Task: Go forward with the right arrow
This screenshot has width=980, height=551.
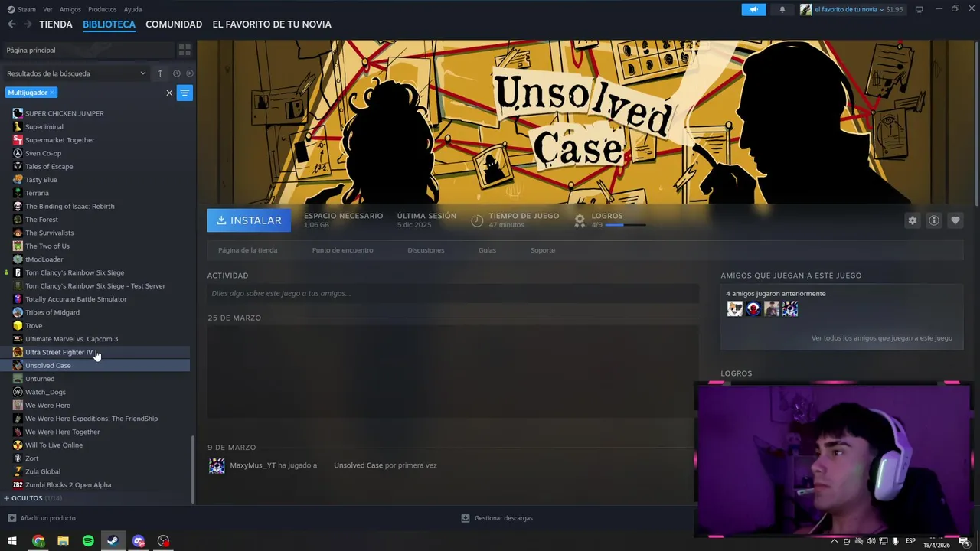Action: (x=28, y=24)
